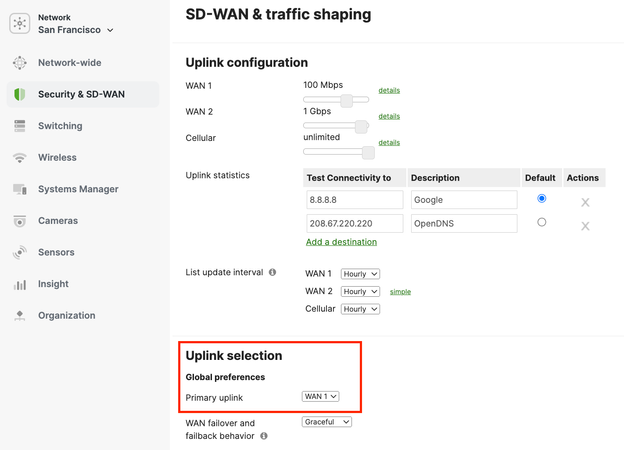Image resolution: width=624 pixels, height=450 pixels.
Task: Open the WAN failover Graceful dropdown
Action: (x=326, y=422)
